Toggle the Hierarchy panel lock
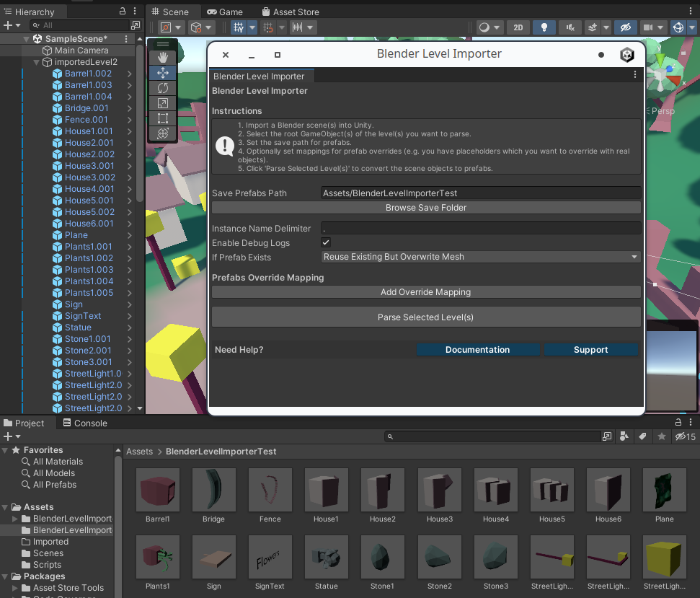This screenshot has width=700, height=598. [x=123, y=11]
